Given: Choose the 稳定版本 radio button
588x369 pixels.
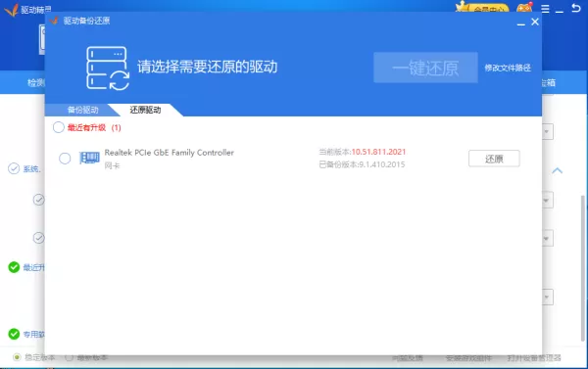Looking at the screenshot, I should tap(17, 357).
